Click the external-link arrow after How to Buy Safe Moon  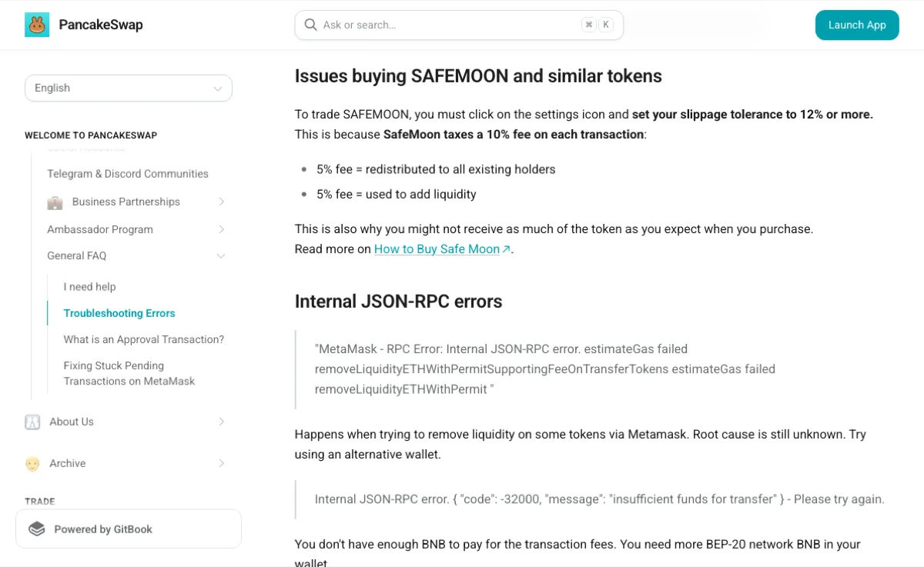(506, 249)
